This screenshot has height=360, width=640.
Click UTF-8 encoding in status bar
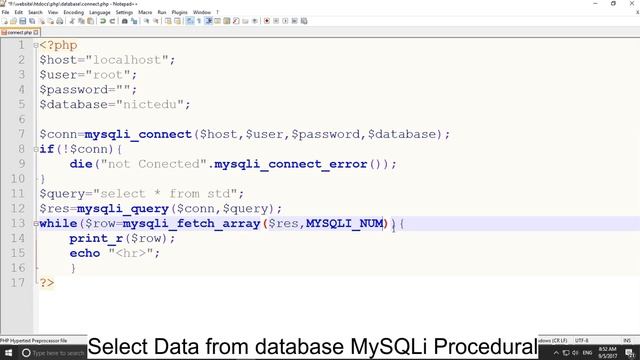point(581,340)
